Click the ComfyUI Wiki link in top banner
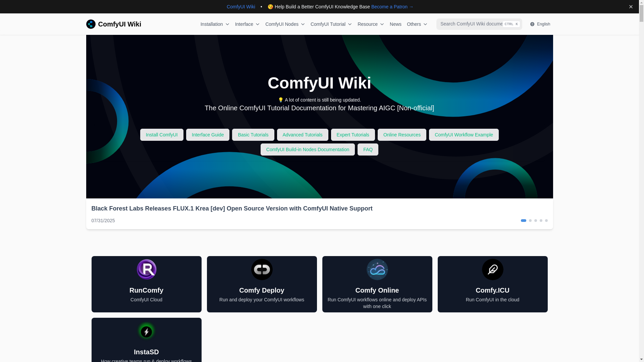644x362 pixels. 241,7
